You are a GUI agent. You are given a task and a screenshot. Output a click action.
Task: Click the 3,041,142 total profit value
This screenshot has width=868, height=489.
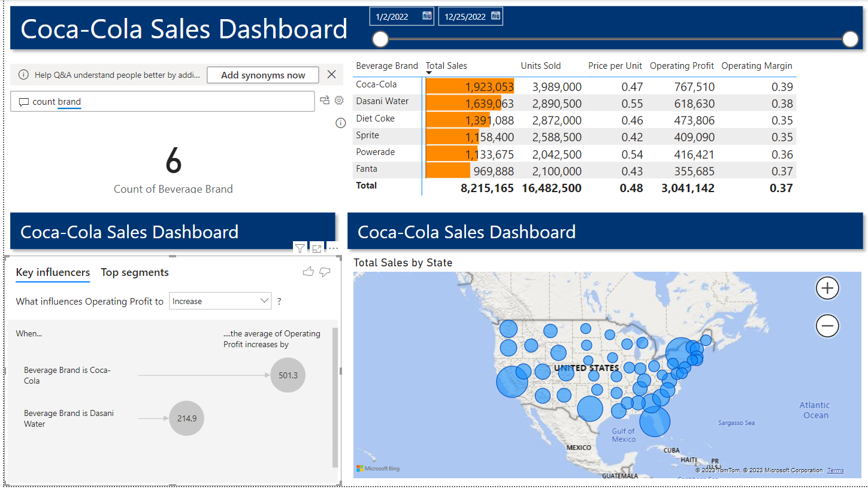click(x=688, y=188)
